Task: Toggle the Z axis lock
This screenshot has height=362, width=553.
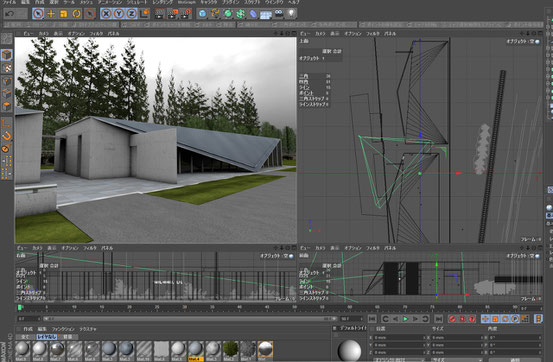Action: coord(132,14)
